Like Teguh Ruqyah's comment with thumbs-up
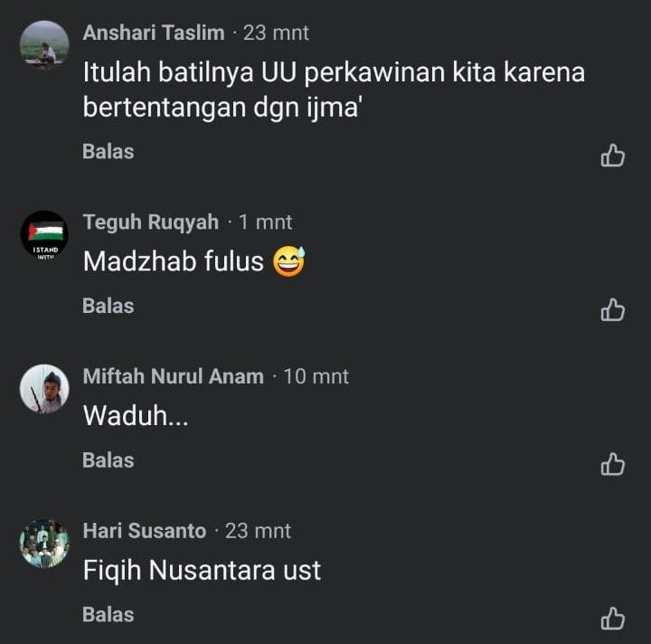This screenshot has width=651, height=644. (612, 309)
